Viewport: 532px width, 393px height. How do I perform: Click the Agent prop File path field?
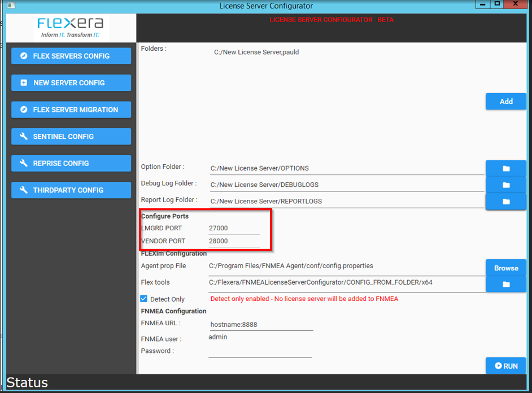[347, 267]
